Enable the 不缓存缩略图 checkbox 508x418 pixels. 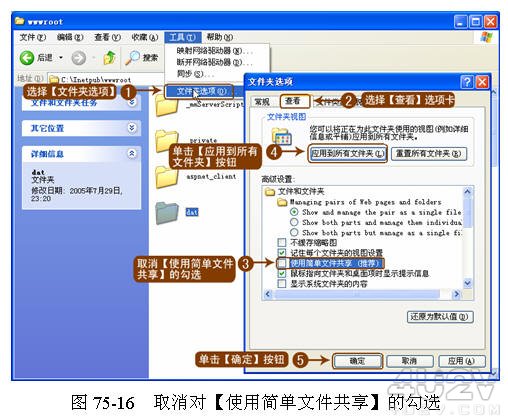(282, 242)
